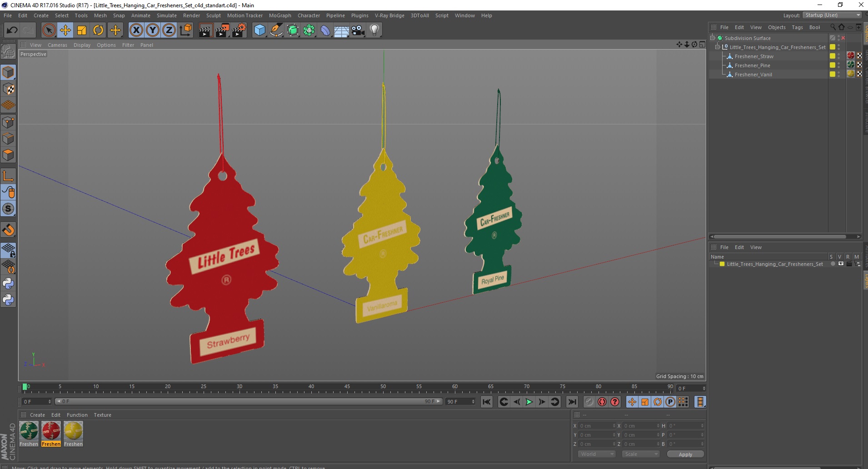Select Polygons mode in left toolbar
868x469 pixels.
click(x=8, y=155)
